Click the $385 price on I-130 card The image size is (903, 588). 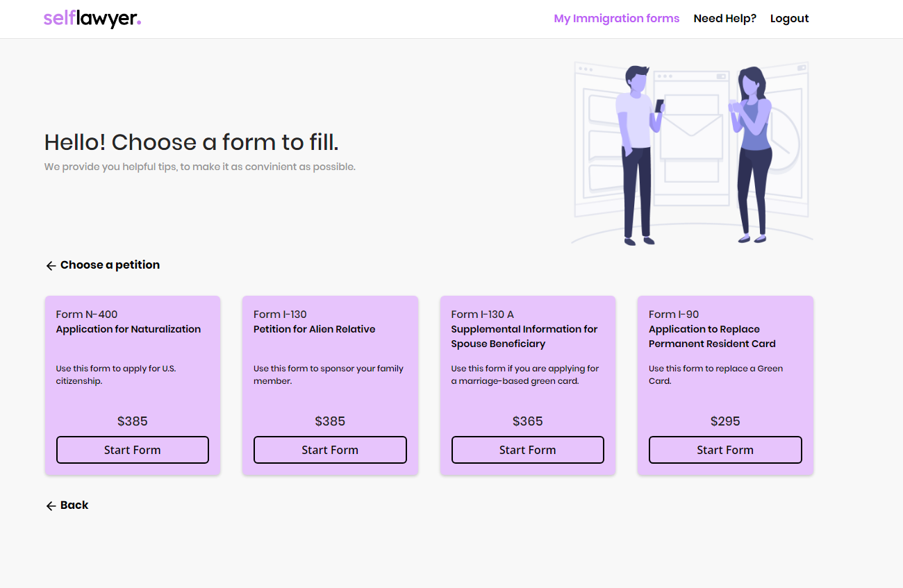coord(330,421)
